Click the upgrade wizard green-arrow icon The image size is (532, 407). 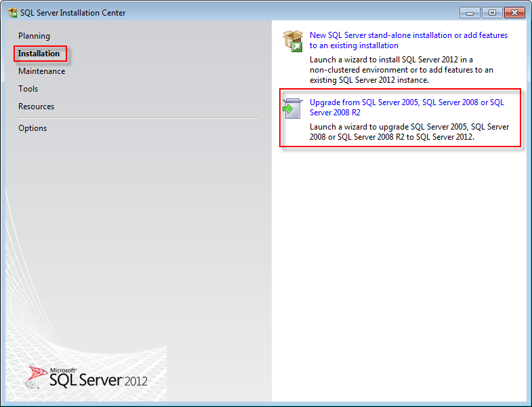tap(293, 109)
